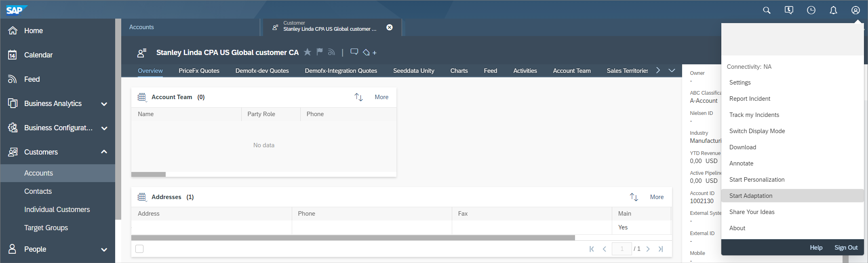Flag the account using flag icon

click(x=320, y=52)
